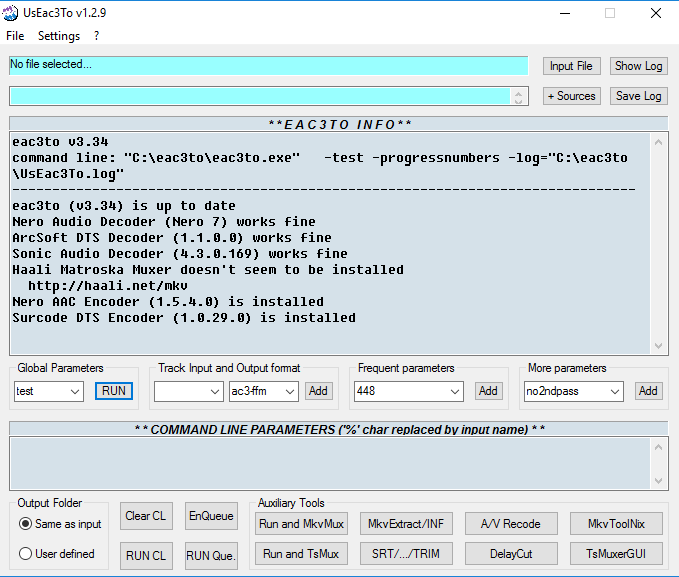Click the 'Haali Matroska Muxer' line

208,270
